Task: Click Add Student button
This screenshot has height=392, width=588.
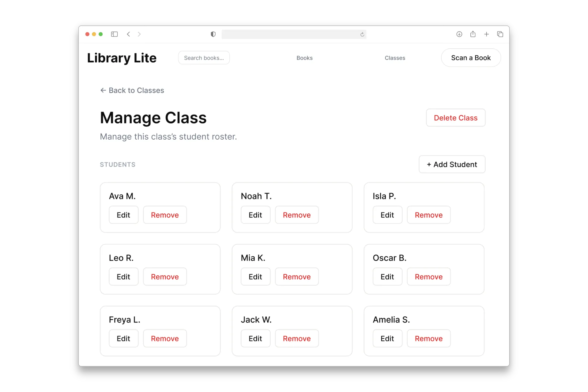Action: click(452, 164)
